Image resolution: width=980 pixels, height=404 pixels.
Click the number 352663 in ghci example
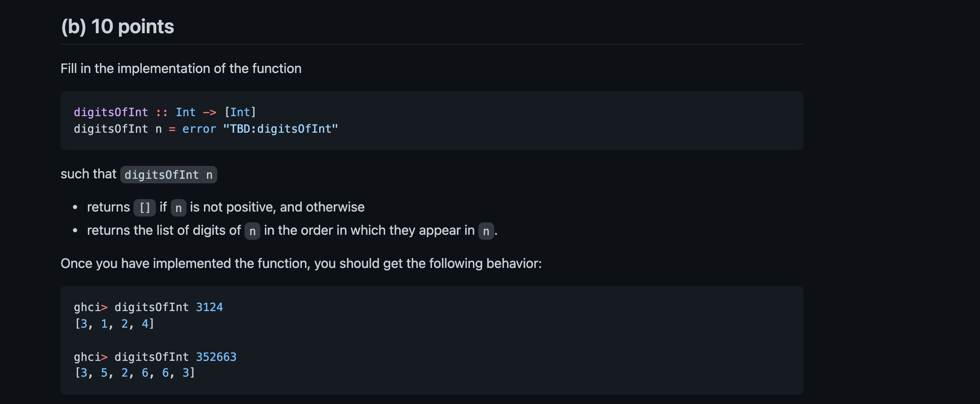[216, 357]
